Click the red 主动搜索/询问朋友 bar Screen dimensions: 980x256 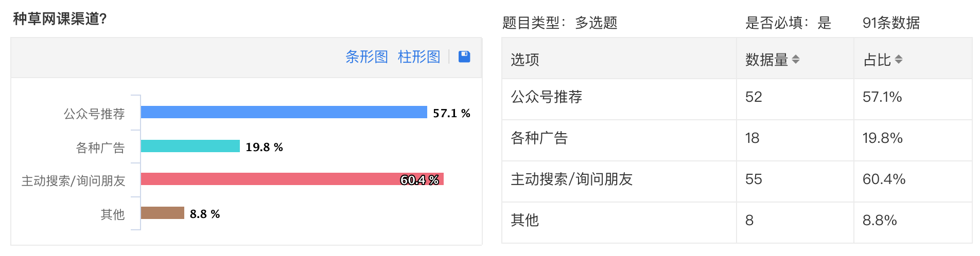[292, 179]
